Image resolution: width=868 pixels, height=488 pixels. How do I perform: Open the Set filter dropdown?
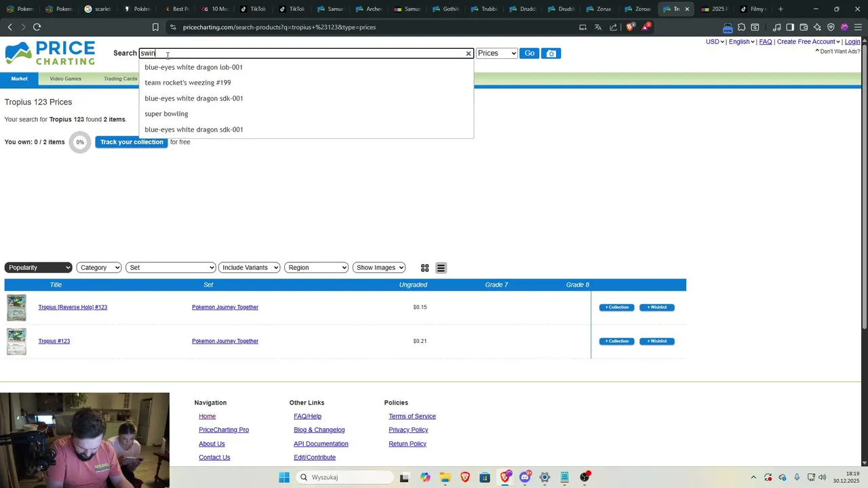(x=170, y=268)
